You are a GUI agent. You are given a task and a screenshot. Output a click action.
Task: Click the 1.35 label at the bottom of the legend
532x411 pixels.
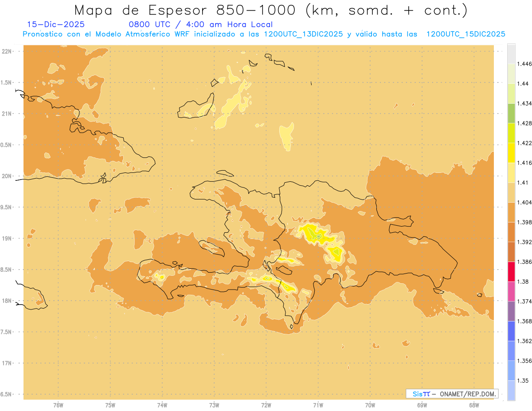pos(523,380)
